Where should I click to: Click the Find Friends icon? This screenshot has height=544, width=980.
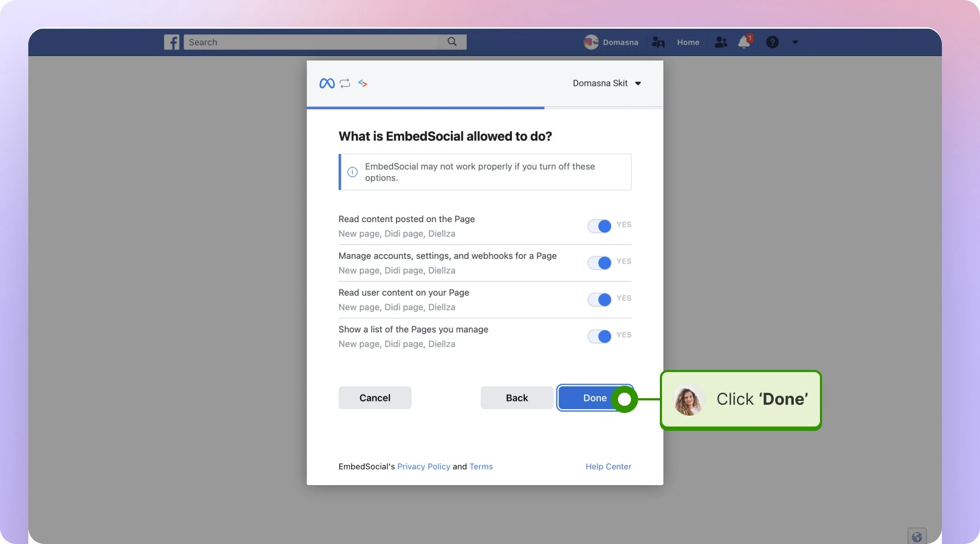click(658, 42)
